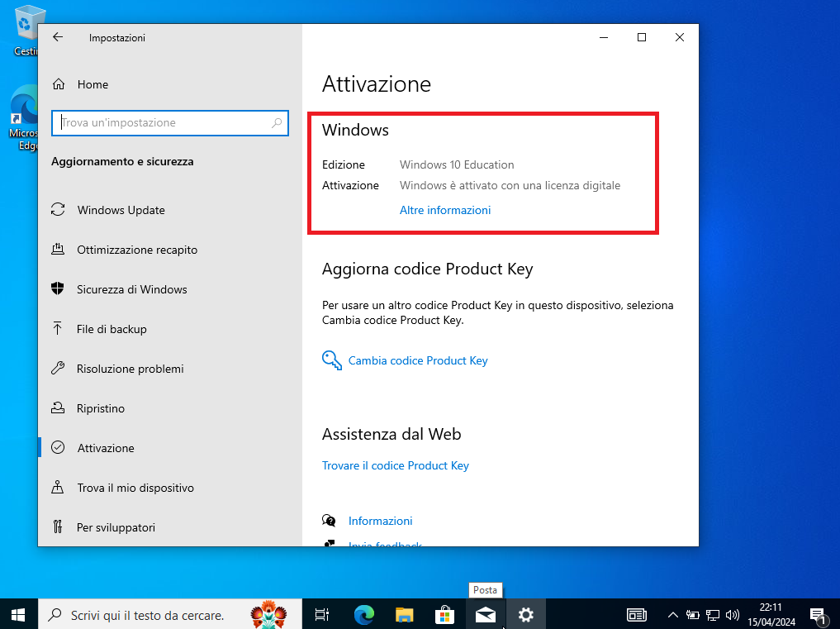The height and width of the screenshot is (629, 840).
Task: Click the Windows 10 Education edition text
Action: pyautogui.click(x=457, y=164)
